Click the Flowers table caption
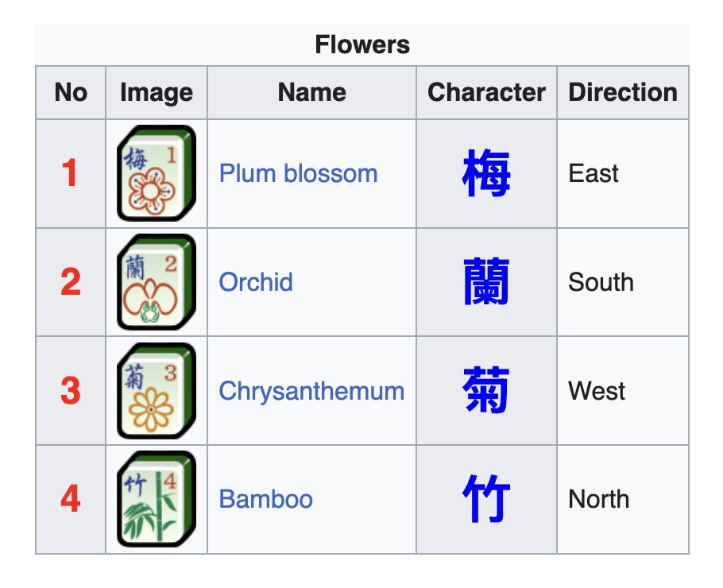 (x=361, y=44)
